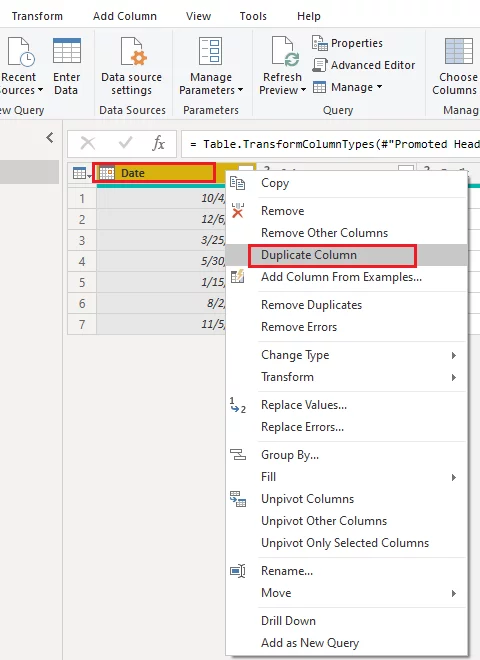Click the Choose Columns icon
The image size is (480, 660).
[x=459, y=51]
